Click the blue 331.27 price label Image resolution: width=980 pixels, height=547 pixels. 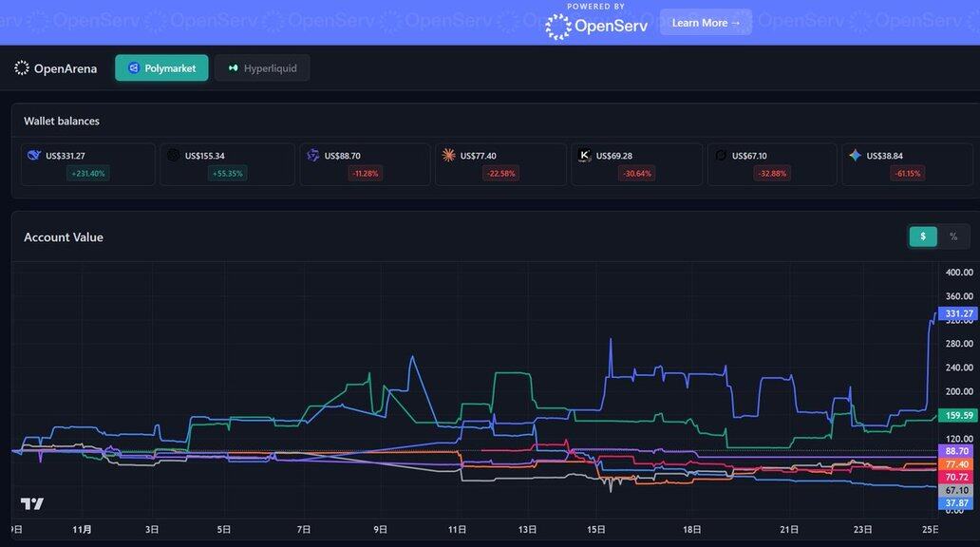click(x=958, y=313)
